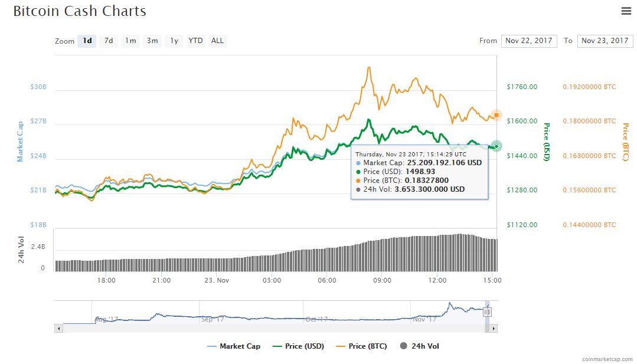Image resolution: width=637 pixels, height=364 pixels.
Task: Toggle Price (USD) series in legend
Action: [x=298, y=346]
